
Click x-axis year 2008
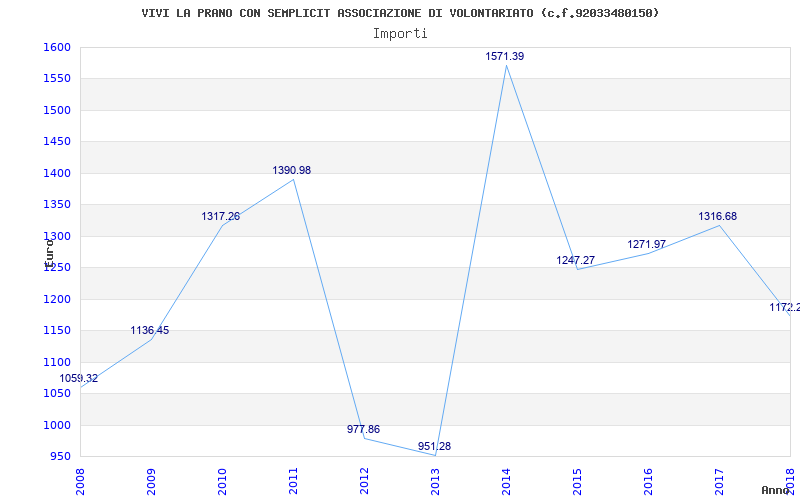coord(80,482)
